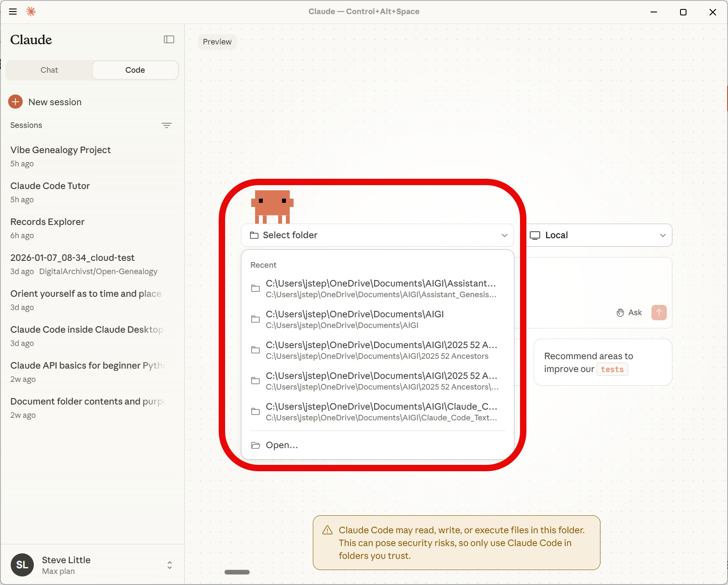
Task: Collapse the sidebar panel icon
Action: click(169, 39)
